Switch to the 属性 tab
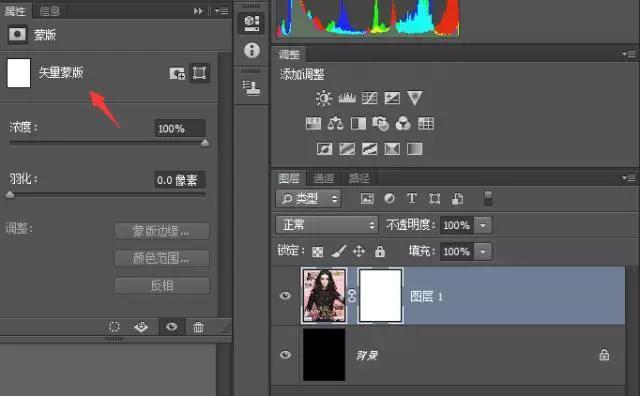640x396 pixels. point(16,11)
